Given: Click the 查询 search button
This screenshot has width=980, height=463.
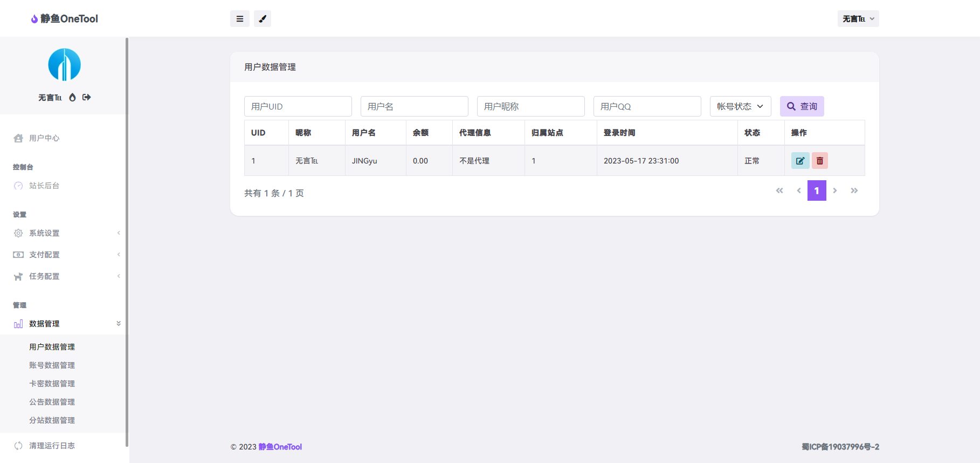Looking at the screenshot, I should coord(802,106).
